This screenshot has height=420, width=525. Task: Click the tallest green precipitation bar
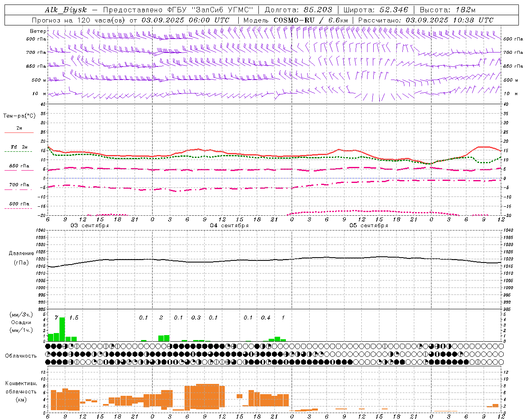tap(62, 329)
